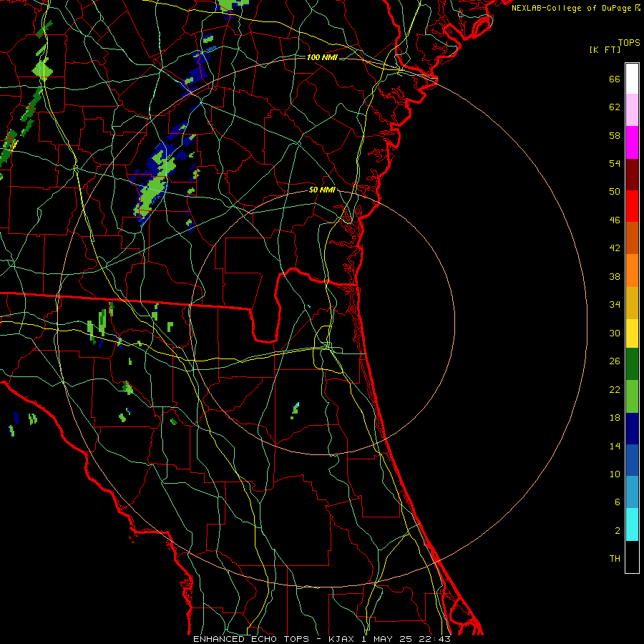The image size is (644, 644).
Task: Click the legend value 46
Action: [x=615, y=220]
